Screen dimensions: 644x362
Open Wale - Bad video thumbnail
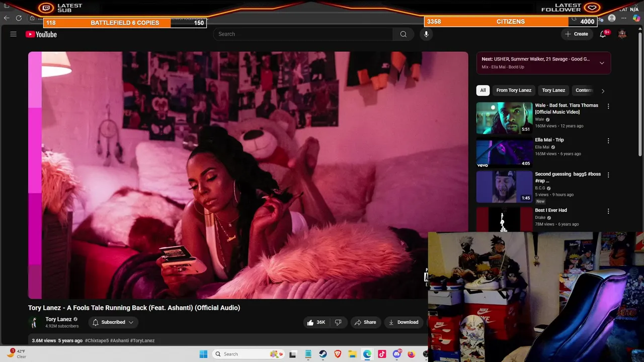[504, 118]
